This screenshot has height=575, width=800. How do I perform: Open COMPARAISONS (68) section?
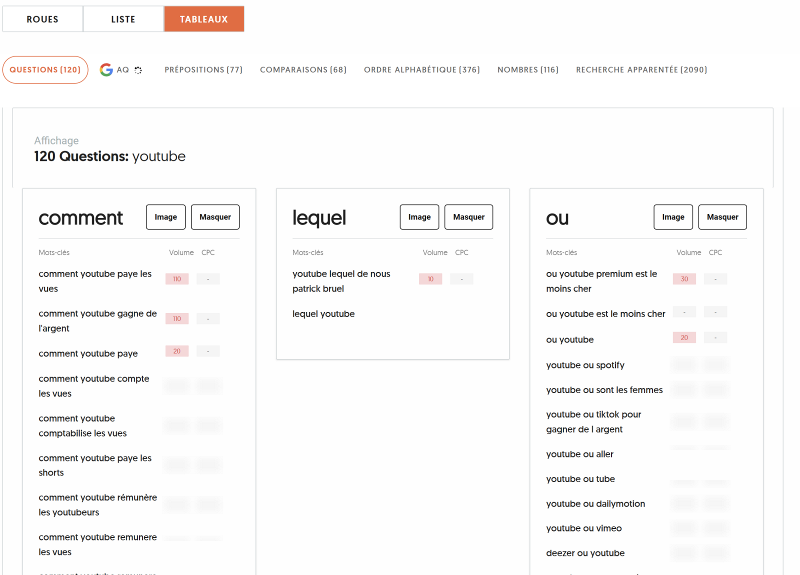pos(303,69)
